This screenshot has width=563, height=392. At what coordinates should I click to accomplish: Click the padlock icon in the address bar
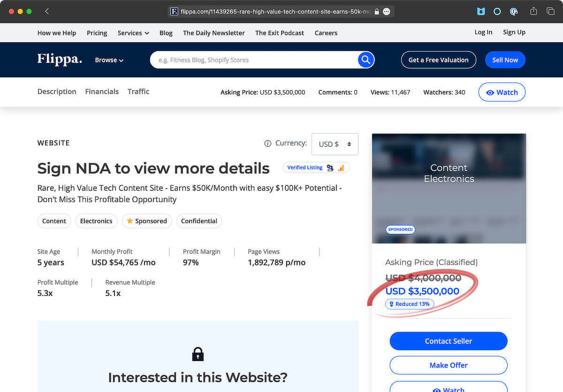pos(377,12)
